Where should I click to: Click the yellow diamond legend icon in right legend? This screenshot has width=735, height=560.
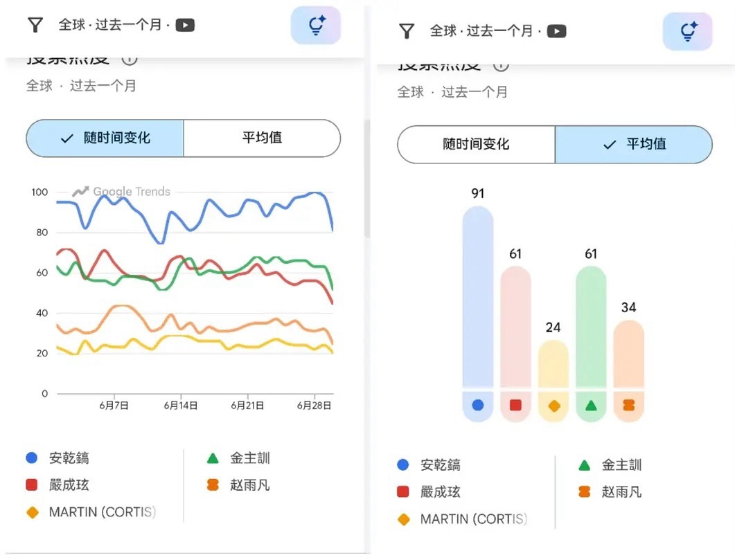(404, 519)
